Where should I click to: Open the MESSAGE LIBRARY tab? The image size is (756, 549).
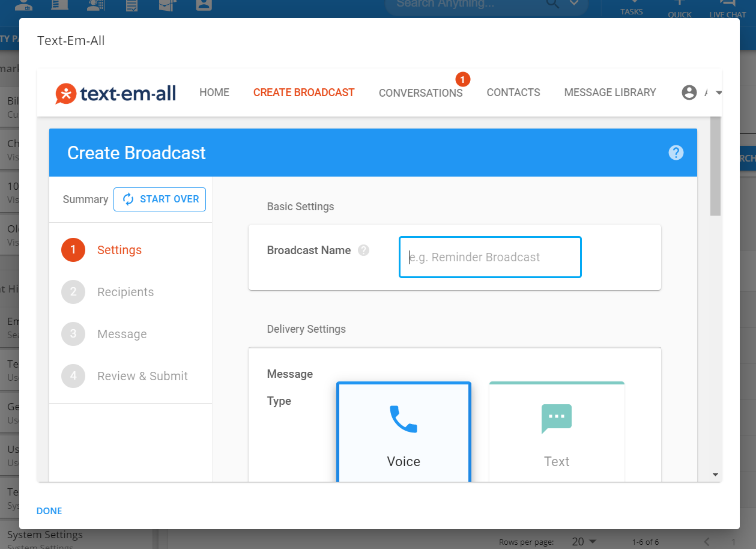[610, 93]
